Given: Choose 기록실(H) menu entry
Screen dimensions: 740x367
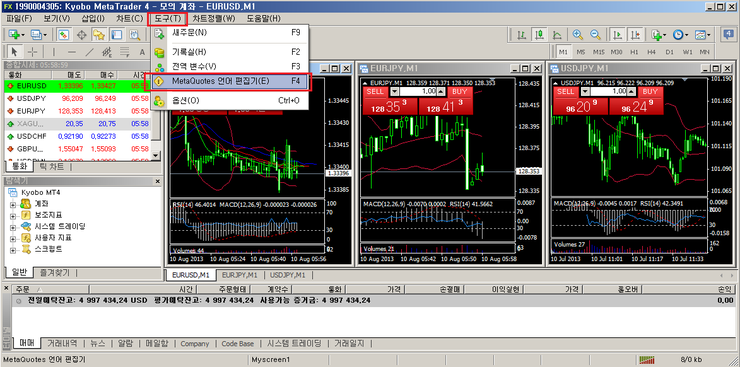Looking at the screenshot, I should tap(230, 52).
